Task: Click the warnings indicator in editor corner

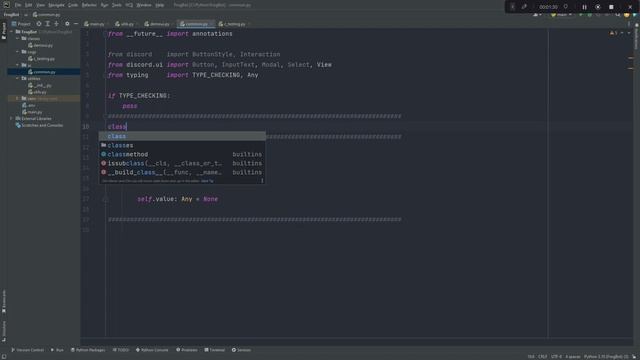Action: (x=613, y=33)
